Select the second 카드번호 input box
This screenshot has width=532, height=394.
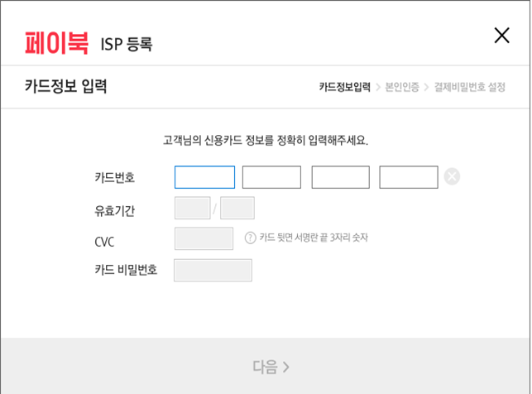pos(271,177)
